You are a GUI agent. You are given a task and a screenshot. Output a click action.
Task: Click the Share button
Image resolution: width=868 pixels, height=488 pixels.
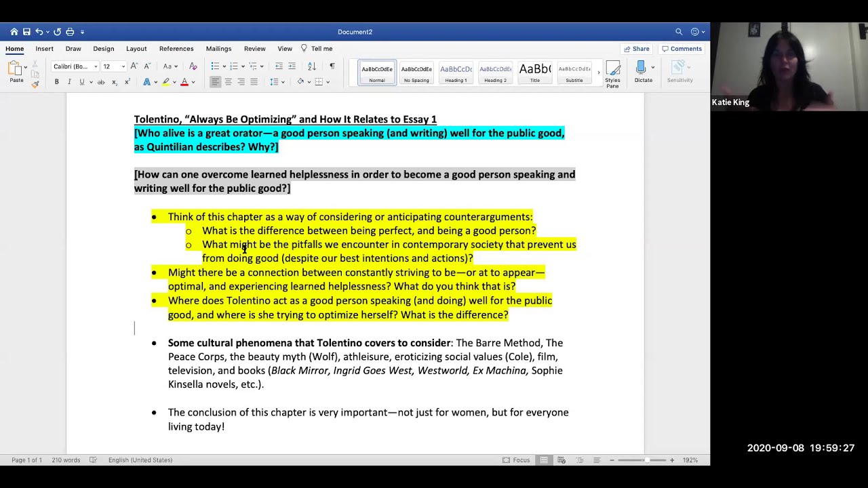click(x=637, y=49)
